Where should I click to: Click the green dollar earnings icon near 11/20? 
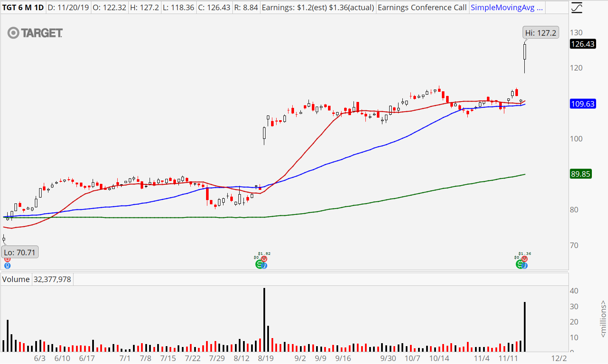coord(519,264)
